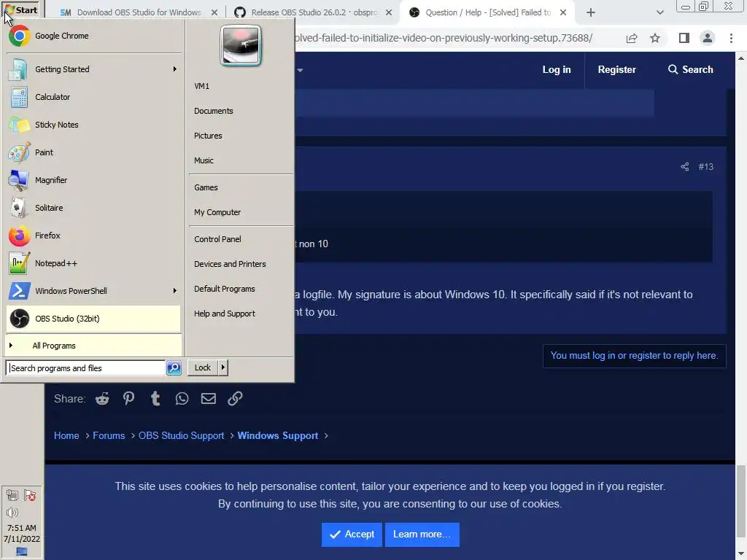Open Chrome profile icon
Screen dimensions: 747x560
(x=708, y=38)
